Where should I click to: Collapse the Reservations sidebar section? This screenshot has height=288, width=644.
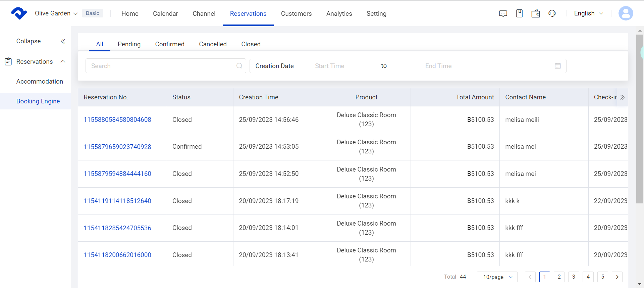[63, 61]
